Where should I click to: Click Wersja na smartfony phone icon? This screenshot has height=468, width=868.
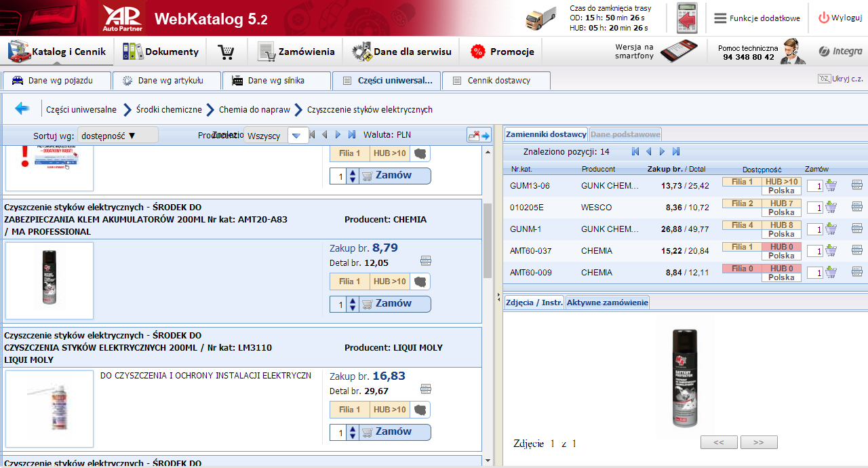tap(679, 52)
